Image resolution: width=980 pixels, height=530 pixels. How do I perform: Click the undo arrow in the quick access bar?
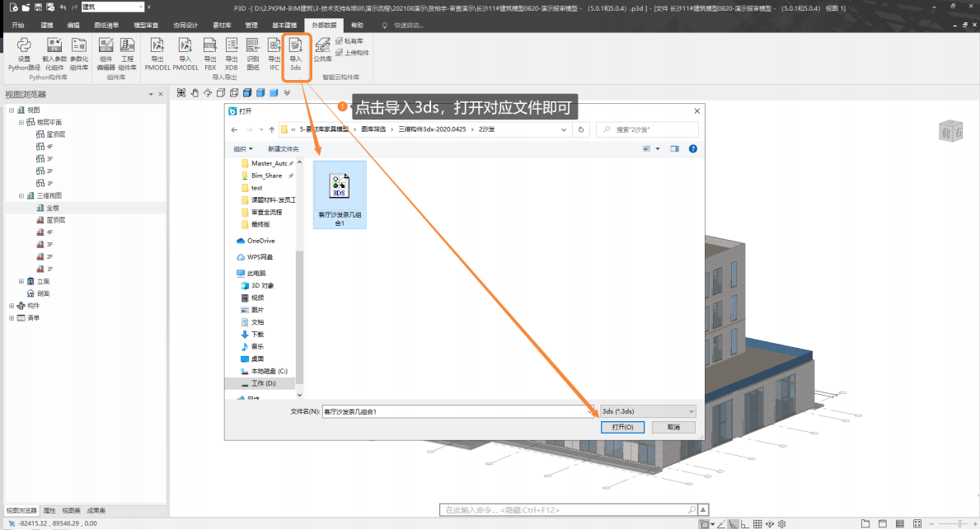(63, 7)
